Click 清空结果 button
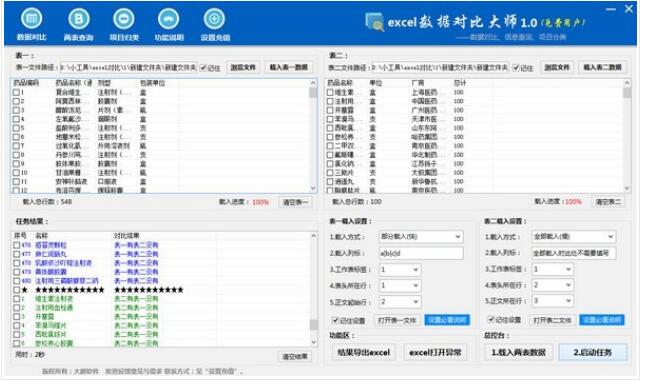This screenshot has width=646, height=381. tap(295, 357)
